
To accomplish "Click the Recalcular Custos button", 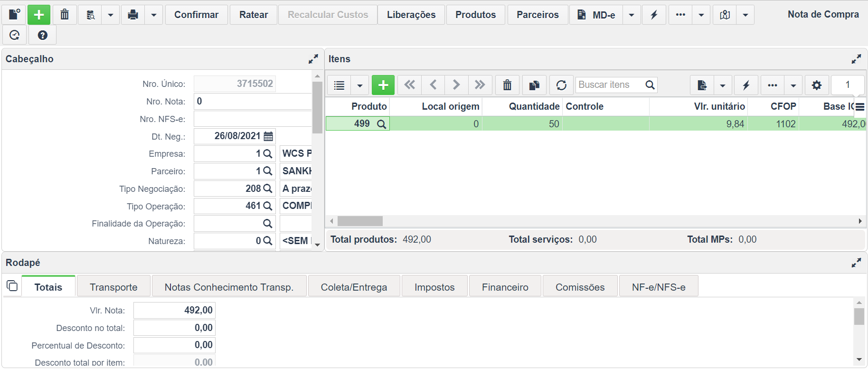I will point(328,15).
